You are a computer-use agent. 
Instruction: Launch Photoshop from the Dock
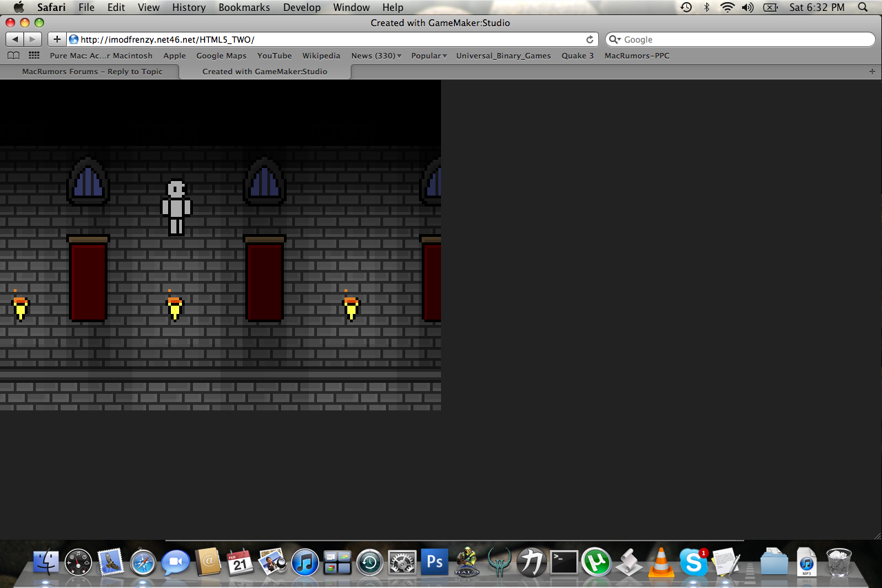point(435,563)
